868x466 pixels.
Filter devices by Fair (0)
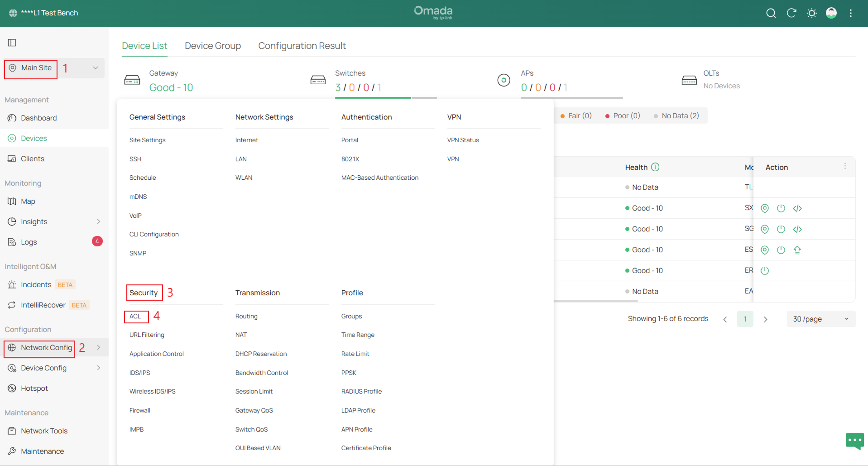point(576,116)
